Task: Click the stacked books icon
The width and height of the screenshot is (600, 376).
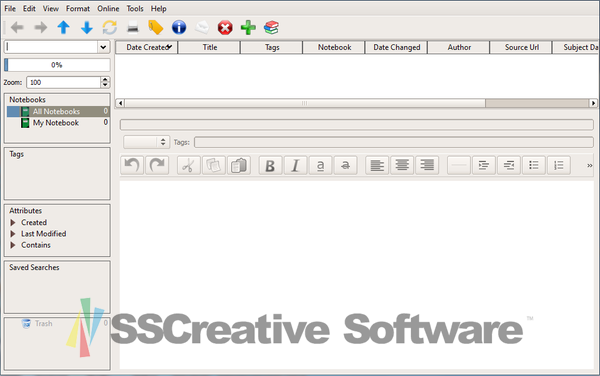Action: coord(271,28)
